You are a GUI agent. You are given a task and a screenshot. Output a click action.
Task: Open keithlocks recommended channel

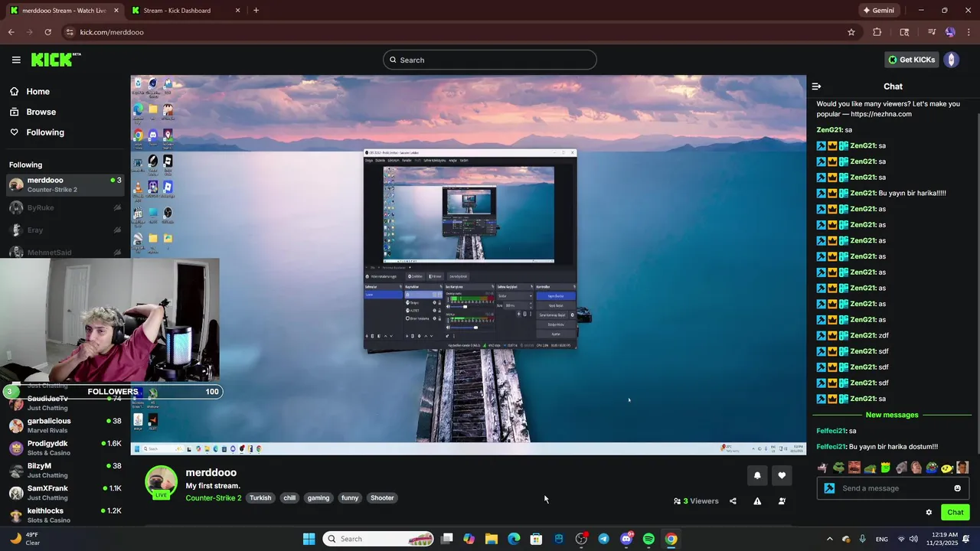(x=65, y=515)
